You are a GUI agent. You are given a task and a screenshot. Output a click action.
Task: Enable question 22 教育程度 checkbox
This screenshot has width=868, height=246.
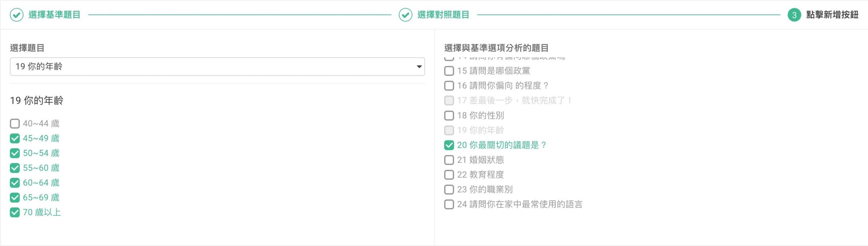[449, 175]
